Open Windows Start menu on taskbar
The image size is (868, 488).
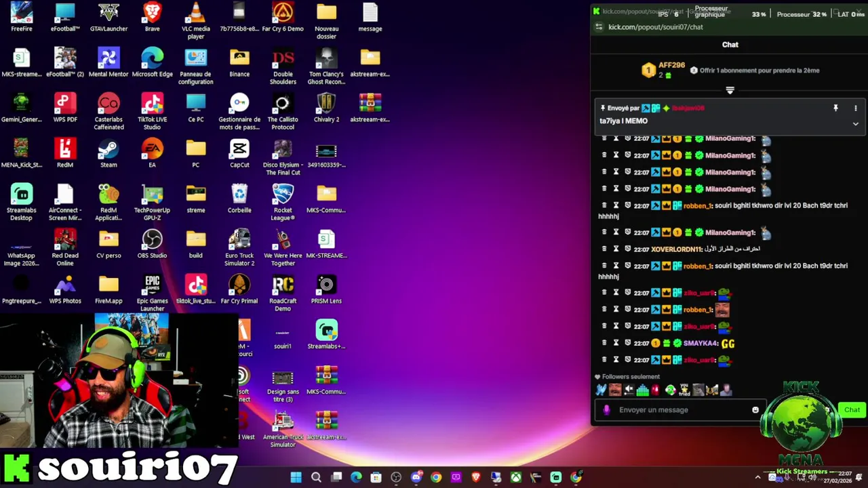point(296,477)
